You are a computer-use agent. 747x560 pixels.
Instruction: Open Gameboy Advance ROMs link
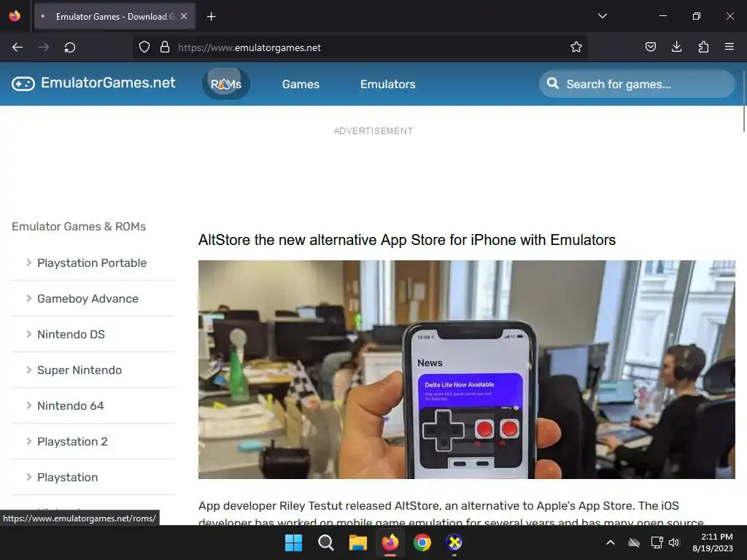coord(88,298)
